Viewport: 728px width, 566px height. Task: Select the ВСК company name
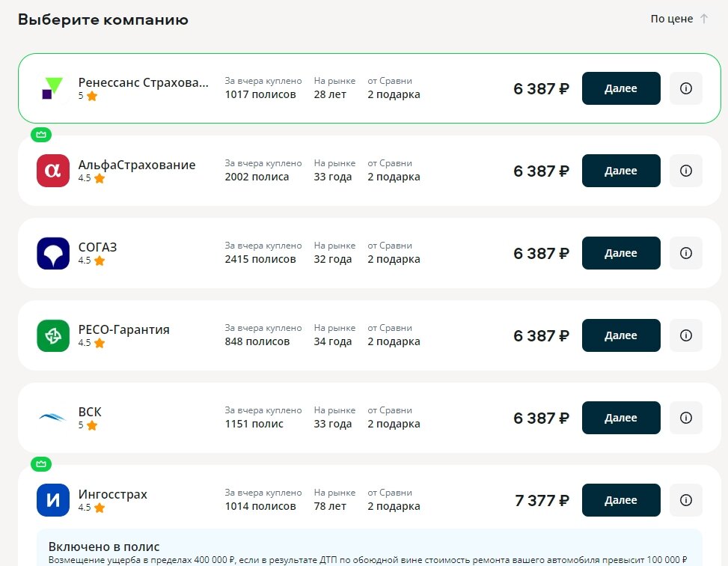[x=90, y=412]
